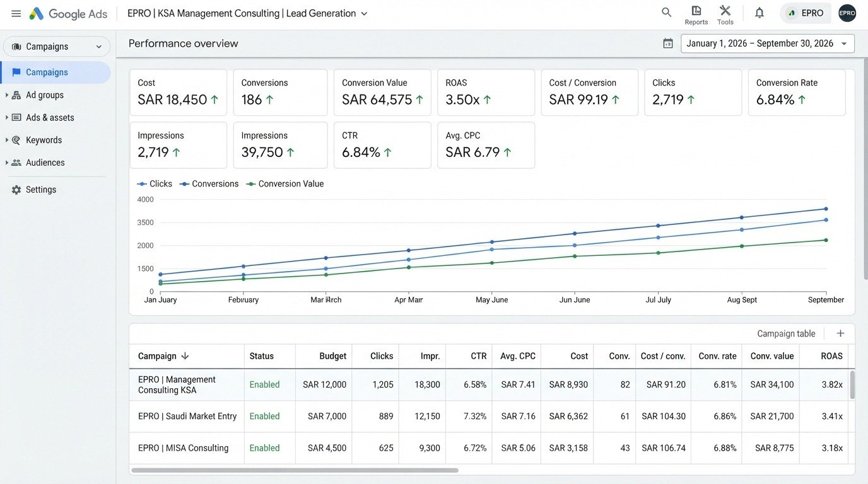The image size is (868, 484).
Task: Open the search magnifier icon
Action: tap(666, 12)
